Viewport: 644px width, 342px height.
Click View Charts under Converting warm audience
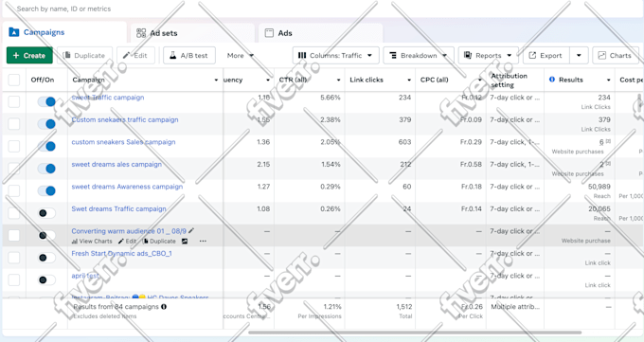tap(92, 242)
